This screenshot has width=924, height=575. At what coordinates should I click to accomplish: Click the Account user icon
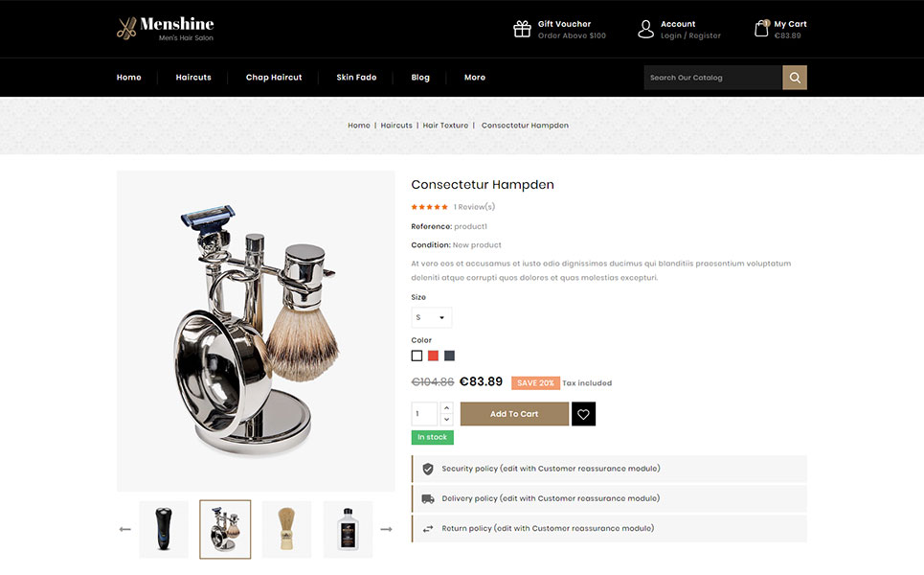click(x=646, y=29)
